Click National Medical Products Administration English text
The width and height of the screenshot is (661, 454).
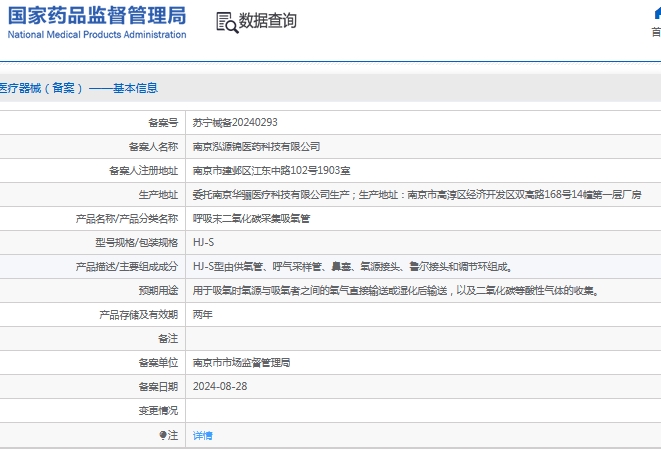pyautogui.click(x=97, y=35)
